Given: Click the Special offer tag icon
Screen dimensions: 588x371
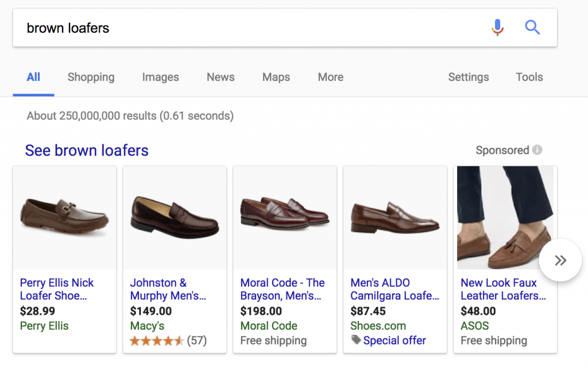Looking at the screenshot, I should tap(356, 340).
